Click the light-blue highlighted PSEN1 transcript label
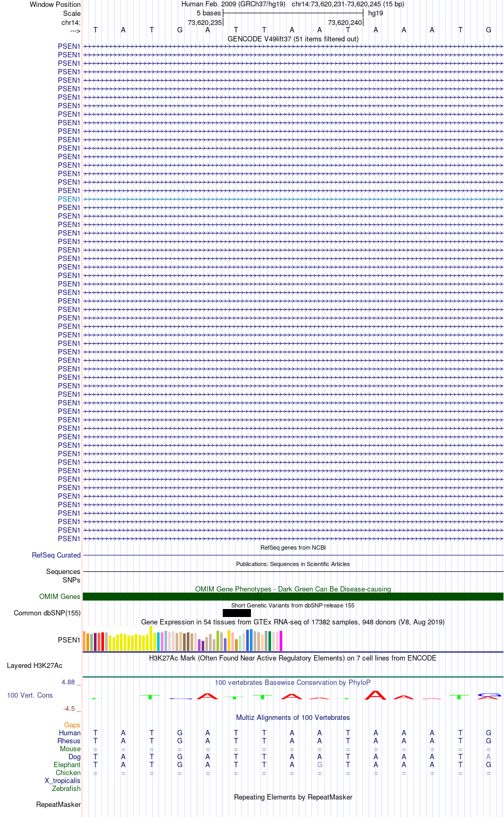The height and width of the screenshot is (817, 504). click(69, 199)
